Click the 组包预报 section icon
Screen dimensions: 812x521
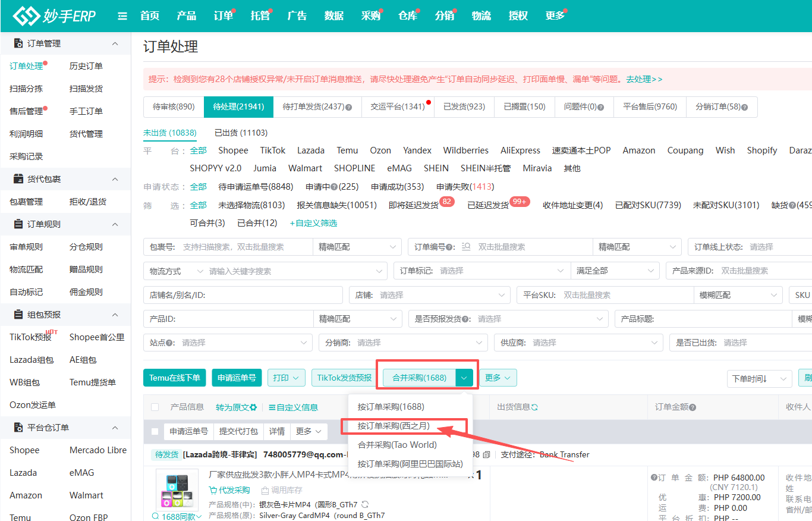[x=18, y=315]
